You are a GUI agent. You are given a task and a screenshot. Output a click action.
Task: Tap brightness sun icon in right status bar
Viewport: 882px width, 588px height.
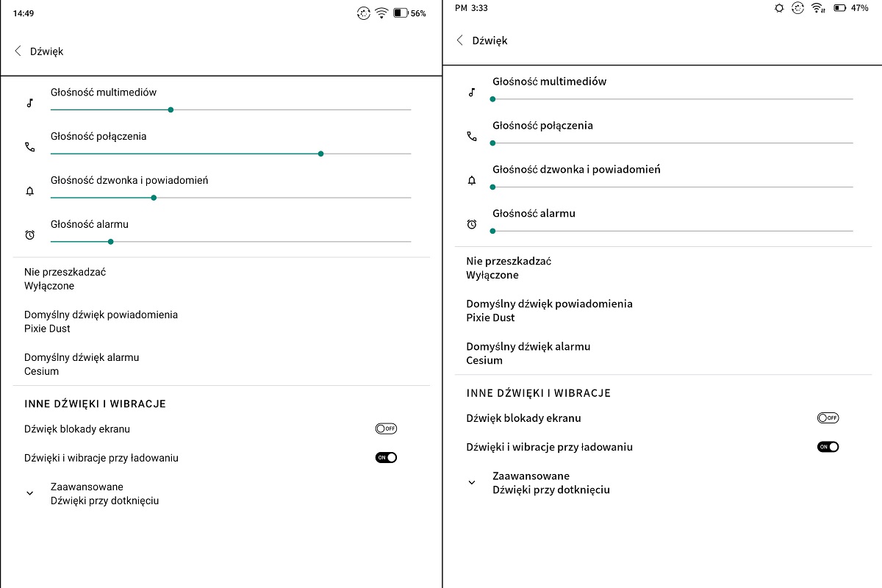[x=779, y=8]
